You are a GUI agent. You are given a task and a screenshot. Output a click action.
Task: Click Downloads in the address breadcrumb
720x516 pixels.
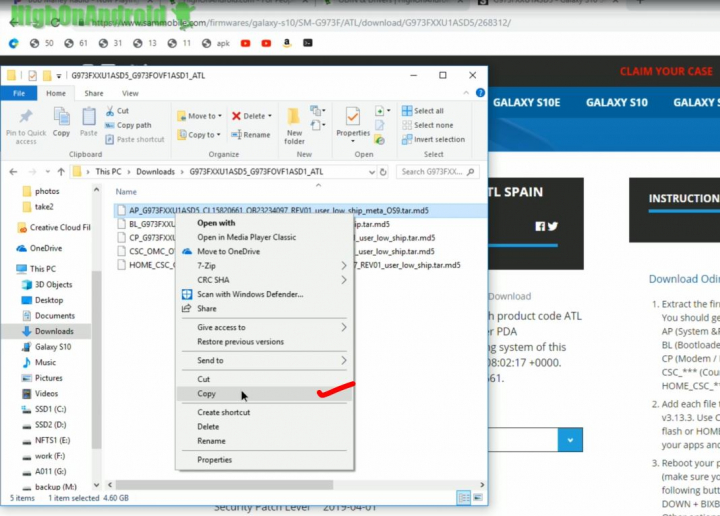(x=155, y=172)
